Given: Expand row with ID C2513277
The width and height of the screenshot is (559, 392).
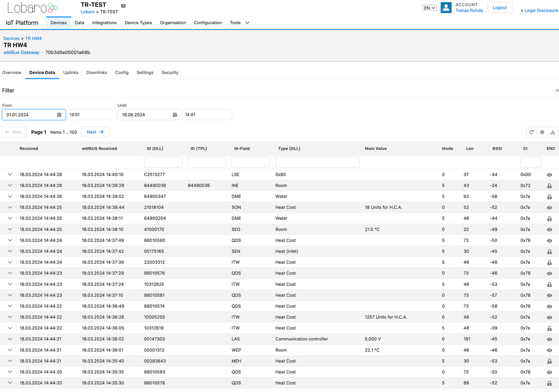Looking at the screenshot, I should pos(10,175).
